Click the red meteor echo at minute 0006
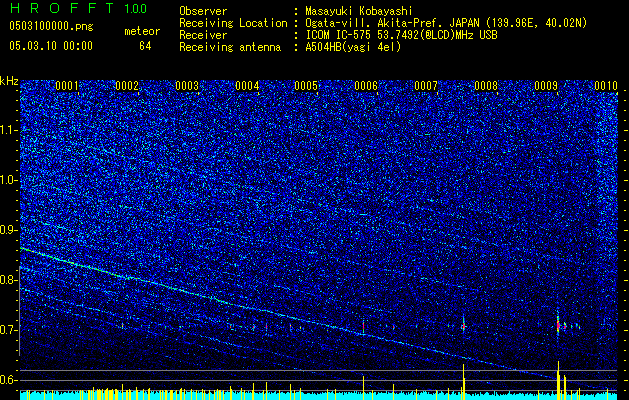 coord(363,326)
